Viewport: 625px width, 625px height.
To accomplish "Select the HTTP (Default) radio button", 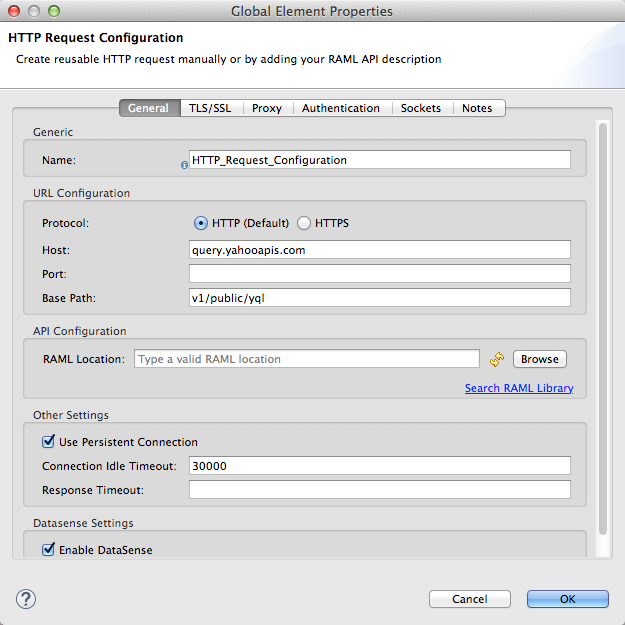I will pyautogui.click(x=201, y=223).
